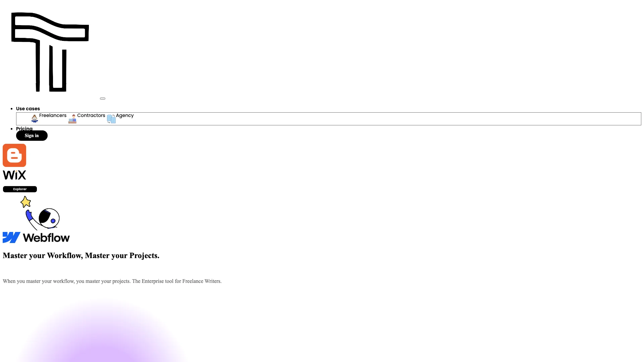644x362 pixels.
Task: Click the Blogger icon
Action: click(14, 155)
